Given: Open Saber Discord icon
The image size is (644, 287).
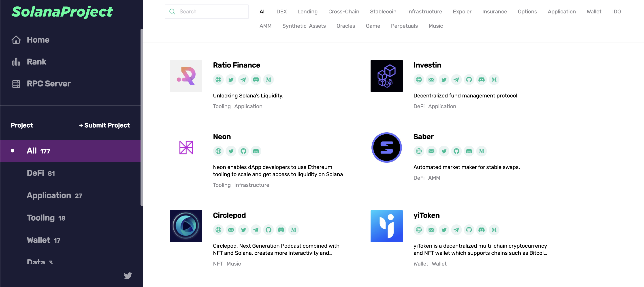Looking at the screenshot, I should pos(469,151).
